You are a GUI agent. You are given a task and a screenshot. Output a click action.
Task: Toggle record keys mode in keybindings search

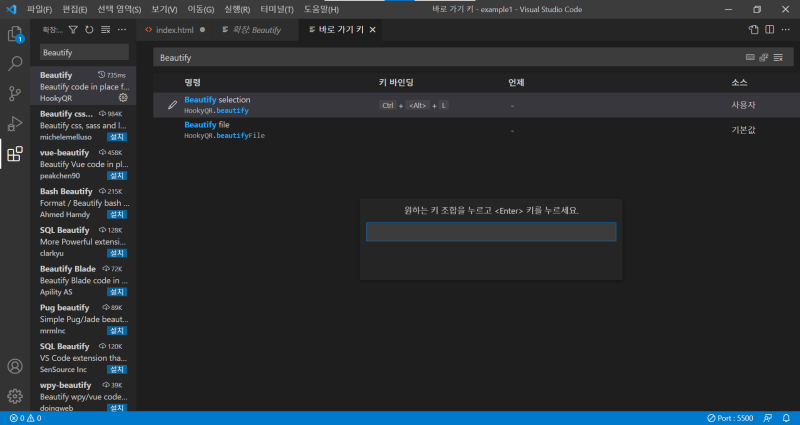click(x=750, y=58)
